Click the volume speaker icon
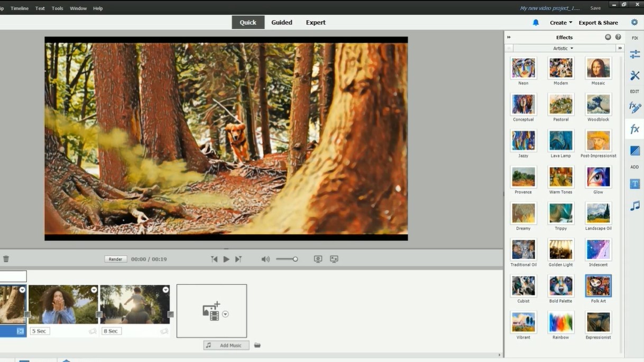 coord(265,259)
